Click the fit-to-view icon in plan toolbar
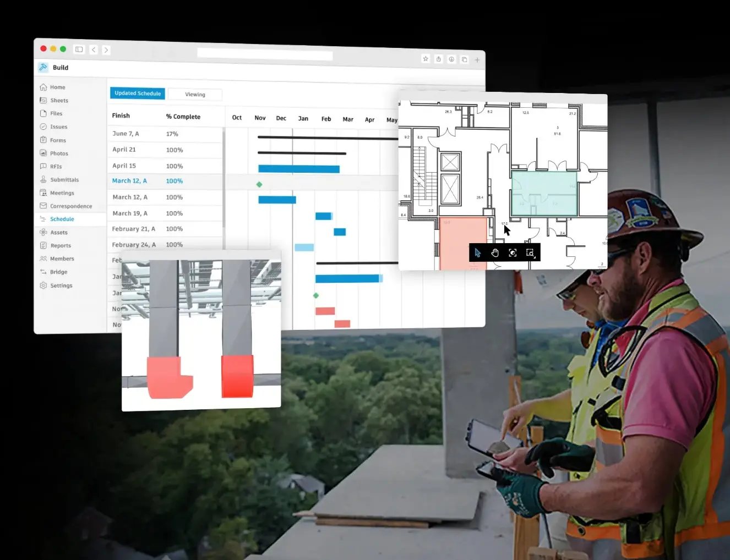Screen dimensions: 730x560 pyautogui.click(x=513, y=252)
